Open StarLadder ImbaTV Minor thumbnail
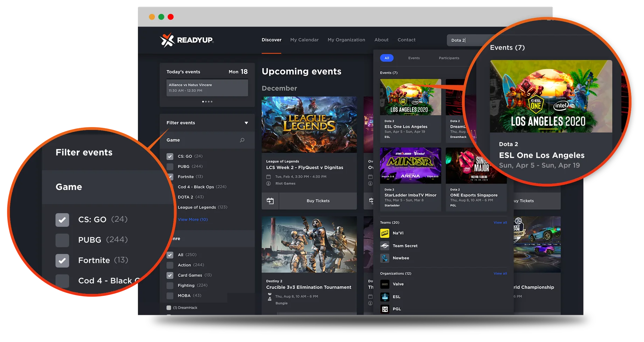The height and width of the screenshot is (342, 644). click(x=411, y=166)
